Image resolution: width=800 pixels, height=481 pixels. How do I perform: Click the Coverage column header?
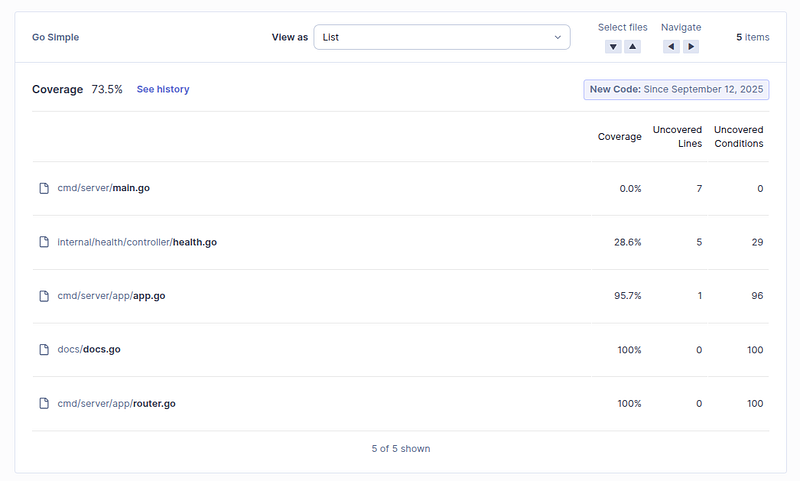click(619, 137)
